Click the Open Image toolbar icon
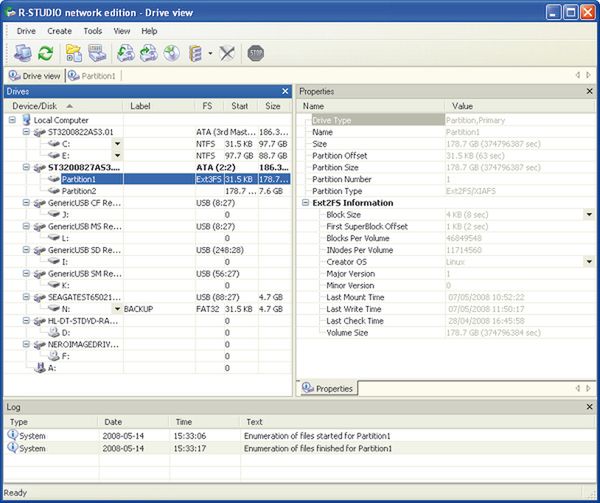The height and width of the screenshot is (503, 600). click(x=126, y=53)
